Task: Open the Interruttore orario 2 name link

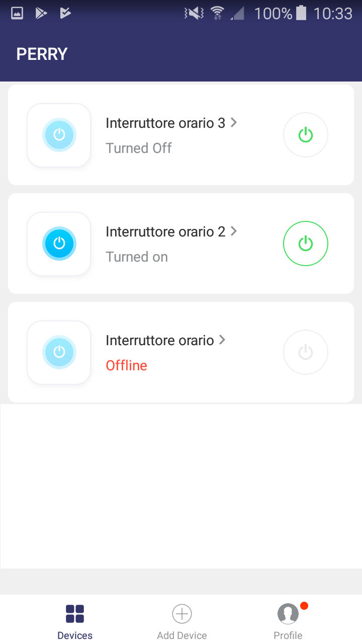Action: click(x=165, y=231)
